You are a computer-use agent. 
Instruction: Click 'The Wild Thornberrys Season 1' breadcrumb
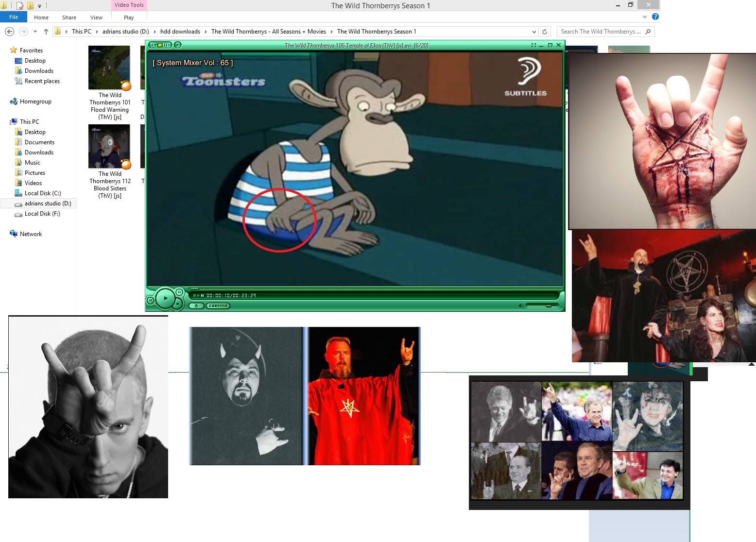coord(377,32)
